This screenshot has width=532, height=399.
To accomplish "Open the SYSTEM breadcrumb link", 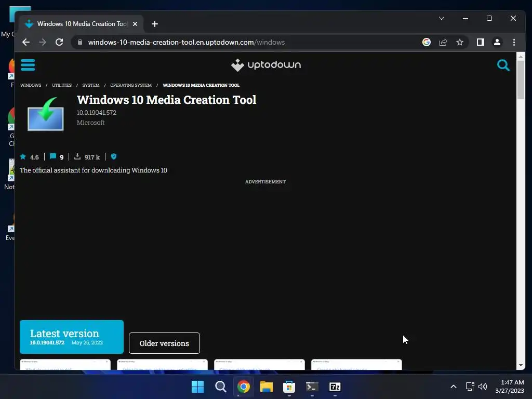I will coord(91,85).
